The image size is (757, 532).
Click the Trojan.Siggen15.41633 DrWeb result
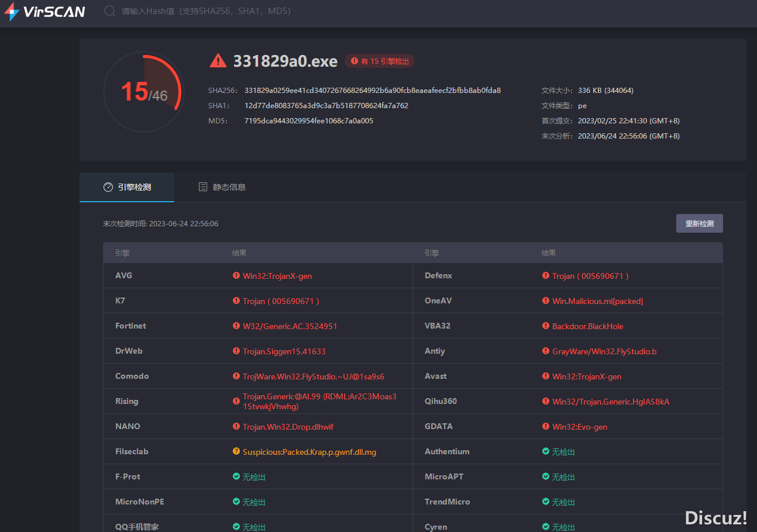click(x=284, y=351)
